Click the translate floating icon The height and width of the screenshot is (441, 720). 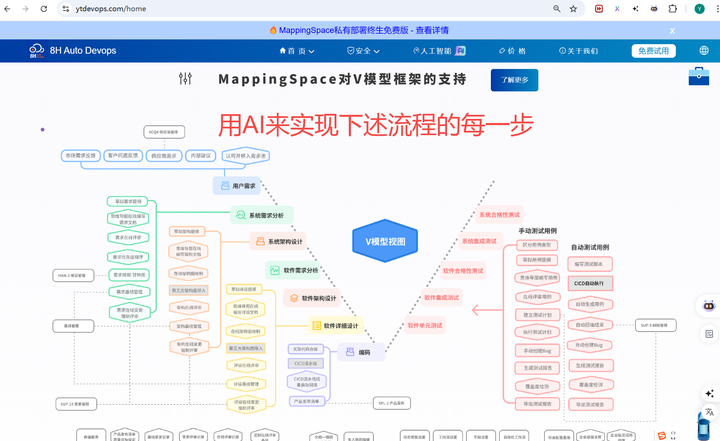709,412
